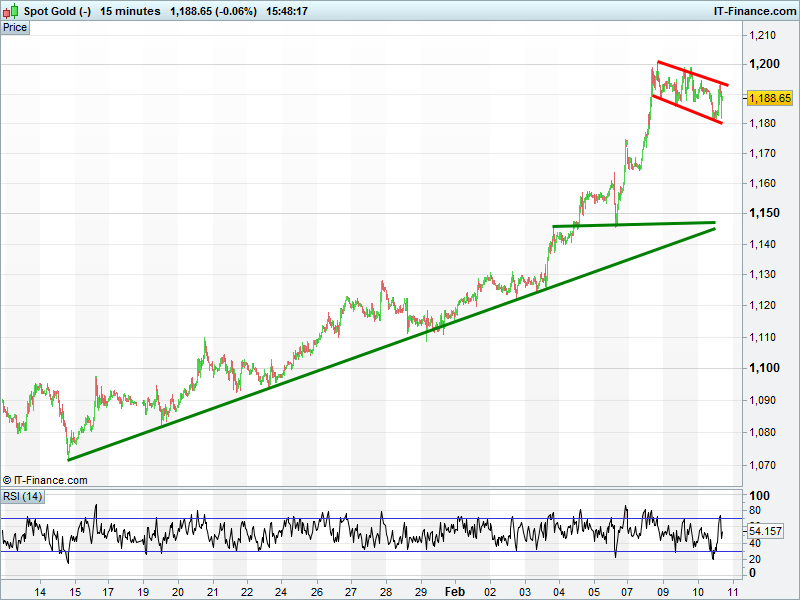800x600 pixels.
Task: Click the © IT-Finance.com copyright text
Action: click(x=45, y=480)
